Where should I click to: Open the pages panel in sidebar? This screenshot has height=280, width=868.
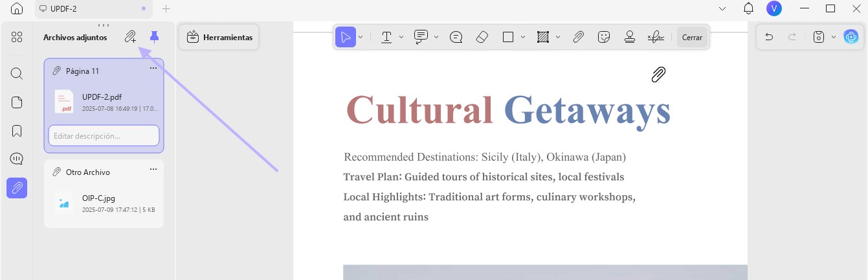coord(17,102)
